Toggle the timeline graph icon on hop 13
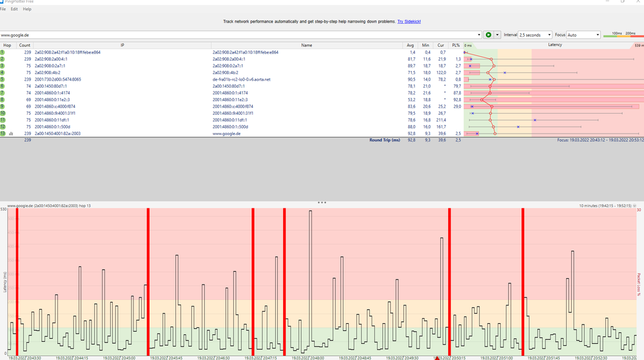Image resolution: width=644 pixels, height=360 pixels. (11, 134)
